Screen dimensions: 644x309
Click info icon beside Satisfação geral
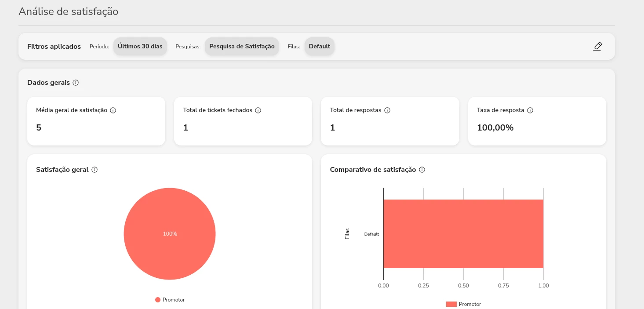[95, 170]
